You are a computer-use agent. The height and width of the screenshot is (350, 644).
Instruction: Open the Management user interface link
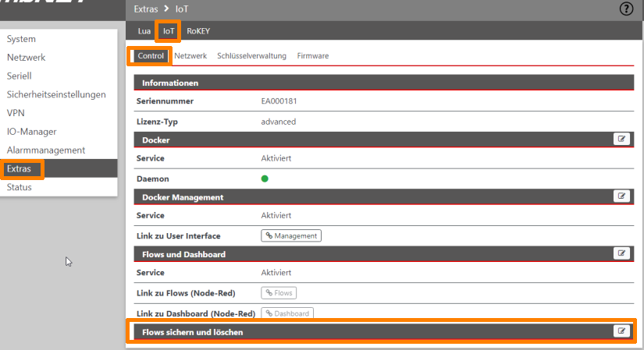[x=291, y=235]
